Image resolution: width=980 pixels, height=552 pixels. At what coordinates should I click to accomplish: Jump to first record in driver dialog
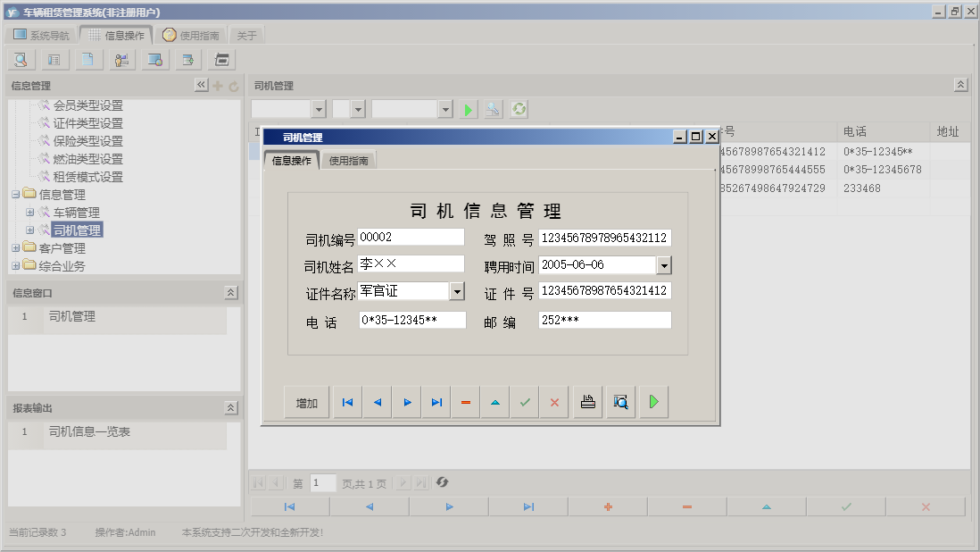(347, 403)
